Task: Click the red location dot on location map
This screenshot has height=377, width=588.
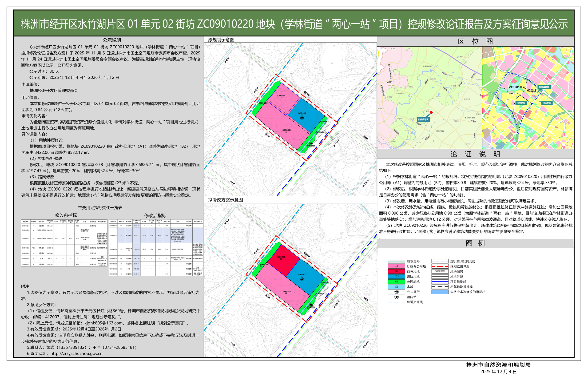Action: pyautogui.click(x=431, y=113)
